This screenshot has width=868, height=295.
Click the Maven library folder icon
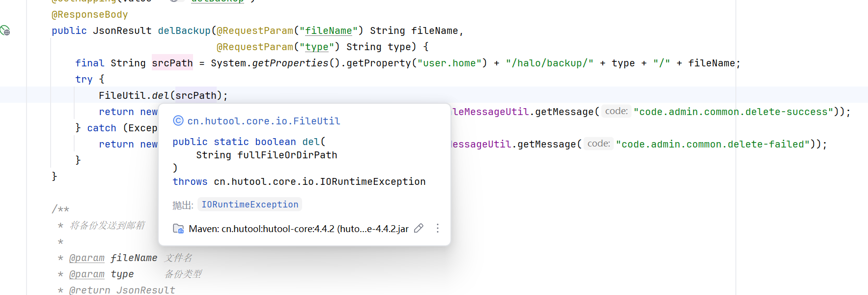pyautogui.click(x=178, y=229)
